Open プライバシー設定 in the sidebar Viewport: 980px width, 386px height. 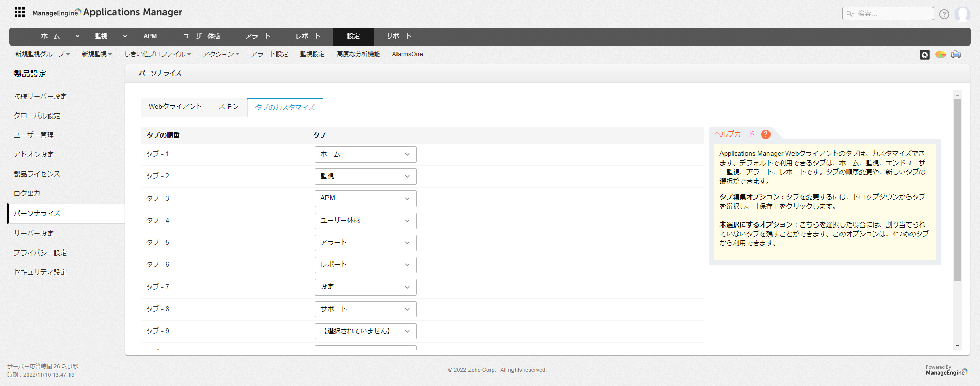40,253
